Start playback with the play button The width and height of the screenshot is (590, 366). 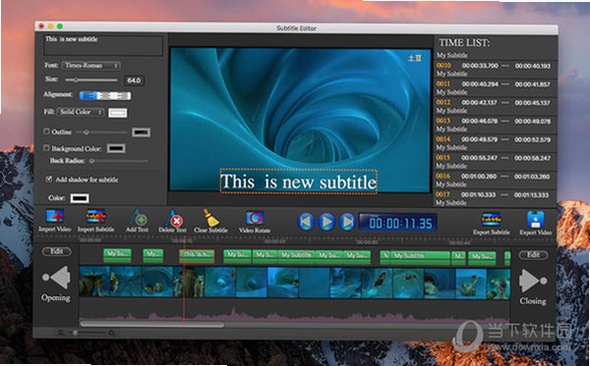pyautogui.click(x=327, y=222)
